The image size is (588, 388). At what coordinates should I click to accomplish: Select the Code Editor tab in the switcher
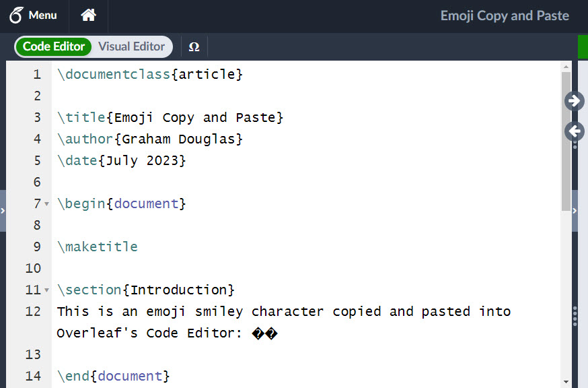[53, 46]
